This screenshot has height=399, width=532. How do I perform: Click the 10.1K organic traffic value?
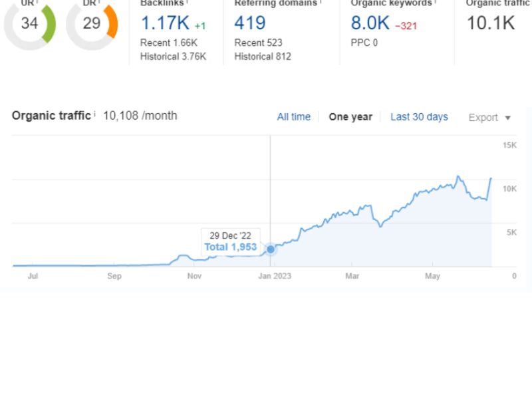tap(490, 23)
